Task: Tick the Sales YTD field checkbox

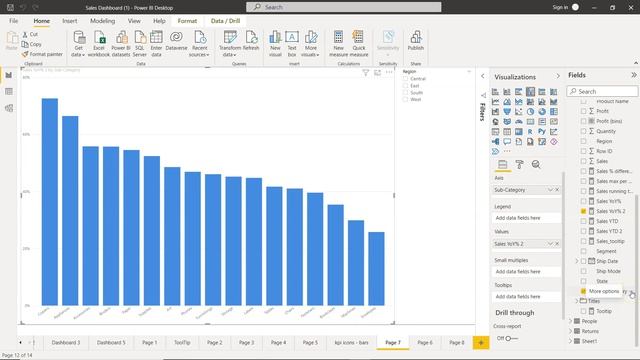Action: (x=583, y=221)
